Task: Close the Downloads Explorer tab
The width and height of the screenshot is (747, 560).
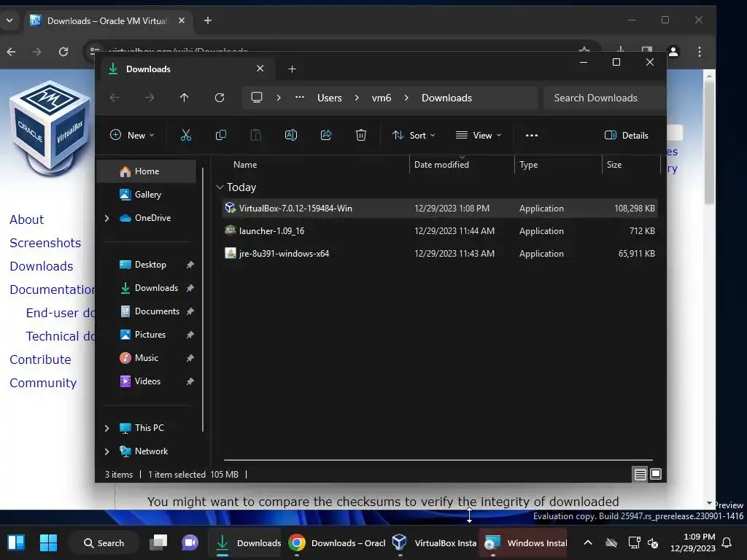Action: [x=260, y=69]
